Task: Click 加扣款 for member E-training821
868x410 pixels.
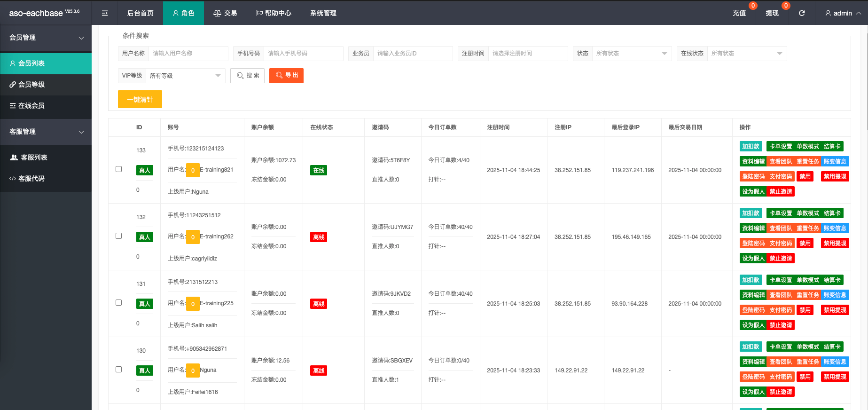Action: pyautogui.click(x=751, y=147)
